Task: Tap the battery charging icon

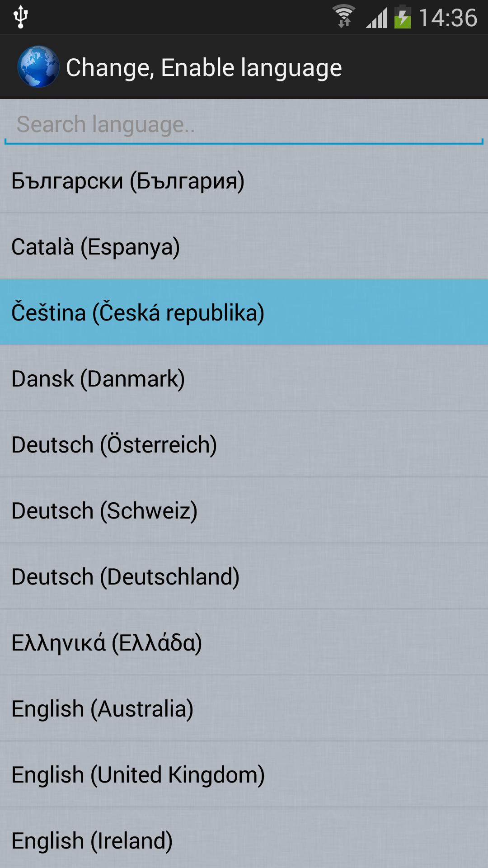Action: point(402,17)
